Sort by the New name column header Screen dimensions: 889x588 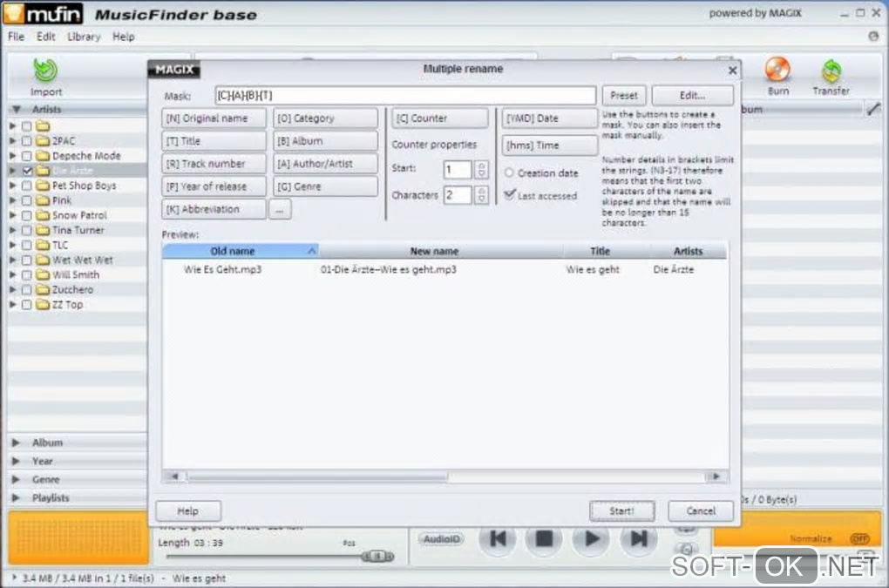click(x=441, y=251)
